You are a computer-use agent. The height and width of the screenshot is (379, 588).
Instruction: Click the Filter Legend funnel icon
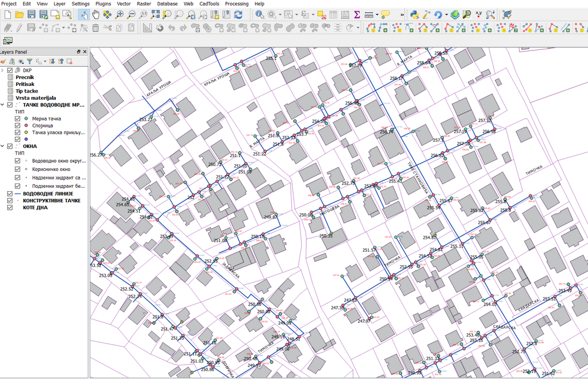coord(30,61)
